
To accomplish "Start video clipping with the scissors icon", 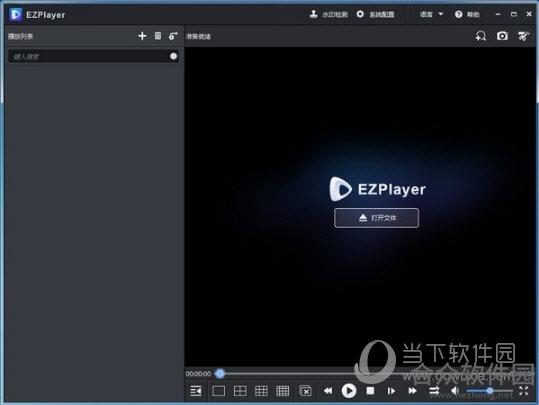I will pos(524,36).
